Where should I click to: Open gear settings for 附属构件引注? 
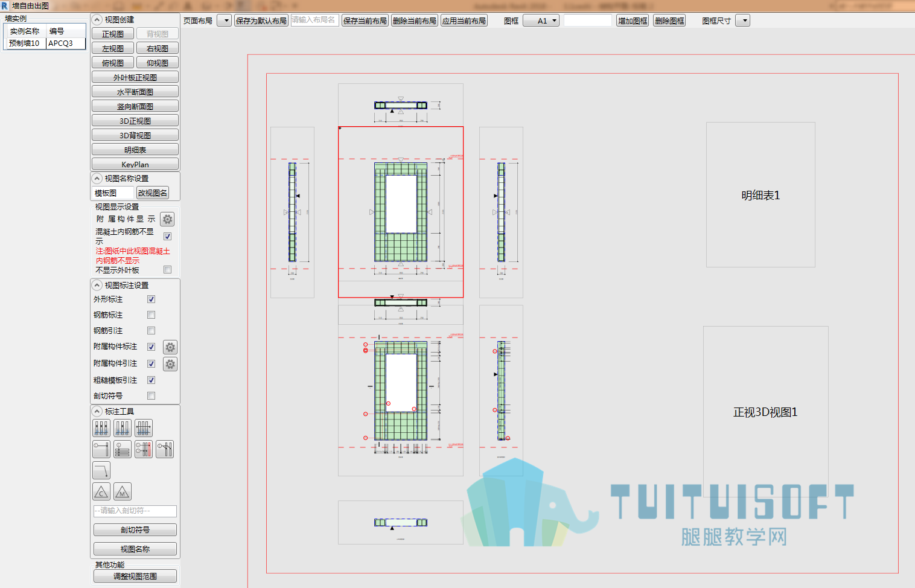tap(170, 364)
